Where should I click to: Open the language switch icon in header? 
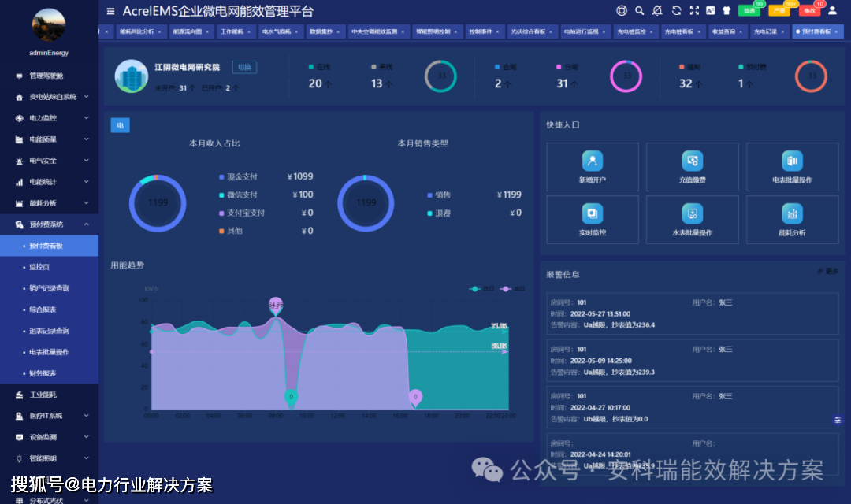click(x=711, y=10)
